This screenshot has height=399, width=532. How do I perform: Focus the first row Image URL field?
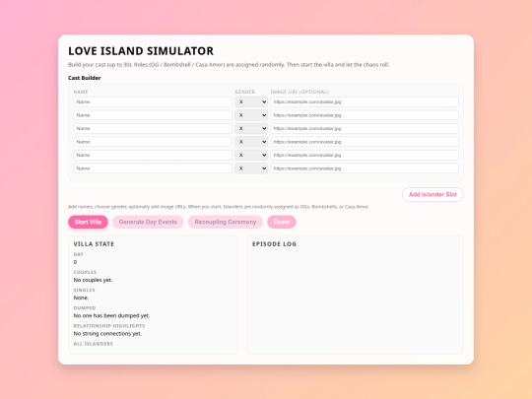[x=365, y=101]
